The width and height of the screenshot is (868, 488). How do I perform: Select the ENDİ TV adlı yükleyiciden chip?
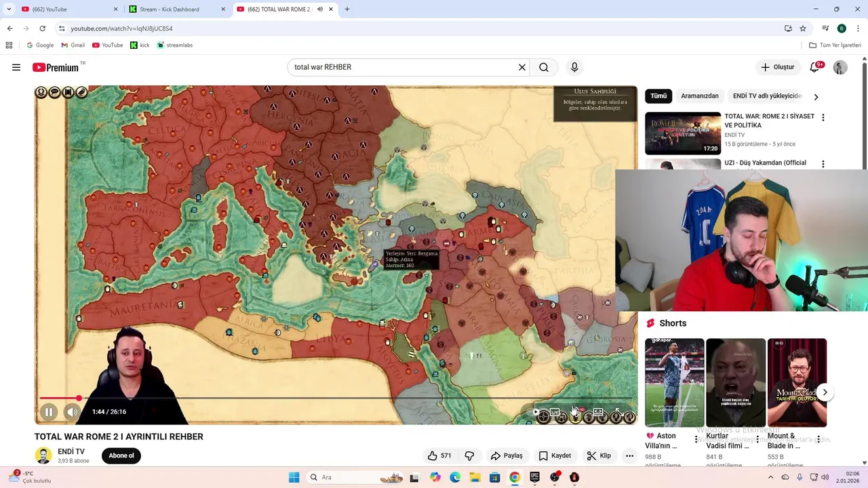coord(768,96)
